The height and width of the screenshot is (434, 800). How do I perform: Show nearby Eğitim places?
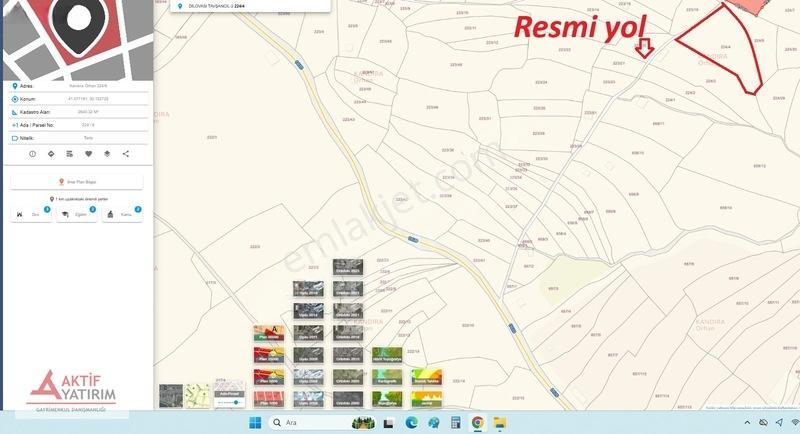(77, 214)
